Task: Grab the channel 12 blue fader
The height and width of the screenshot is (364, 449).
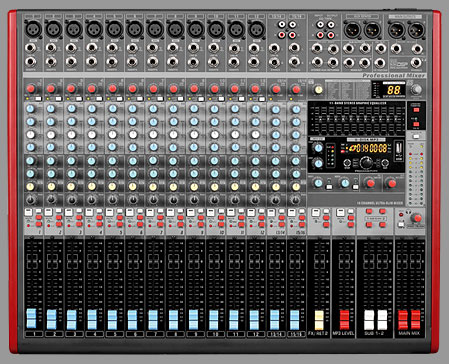Action: (254, 320)
